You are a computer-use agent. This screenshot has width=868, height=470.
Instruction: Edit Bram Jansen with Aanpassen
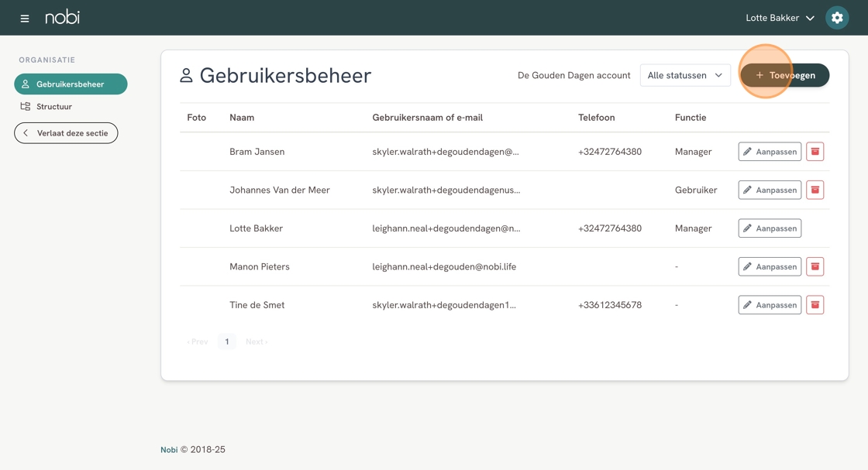[x=770, y=152]
